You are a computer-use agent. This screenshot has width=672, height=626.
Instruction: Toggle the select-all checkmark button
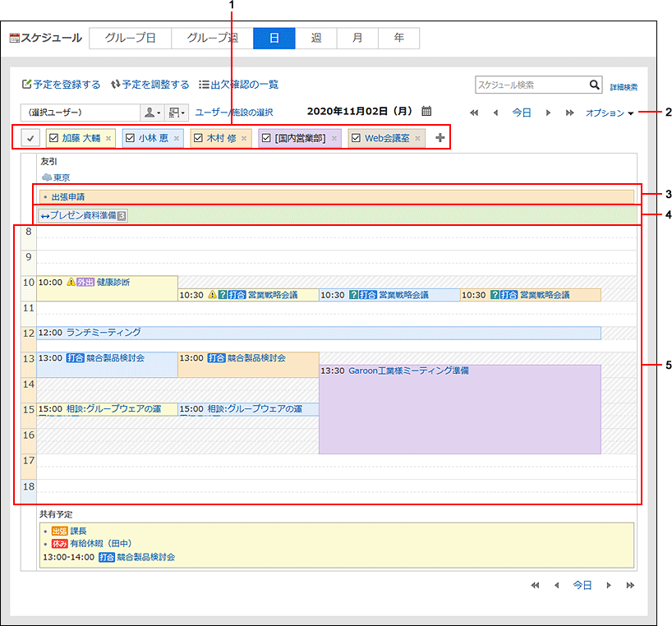[x=30, y=138]
